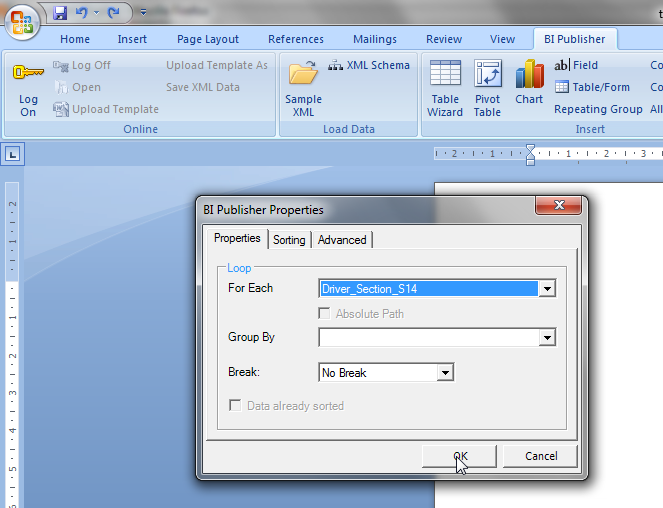This screenshot has width=663, height=508.
Task: Load Sample XML data folder icon
Action: 303,72
